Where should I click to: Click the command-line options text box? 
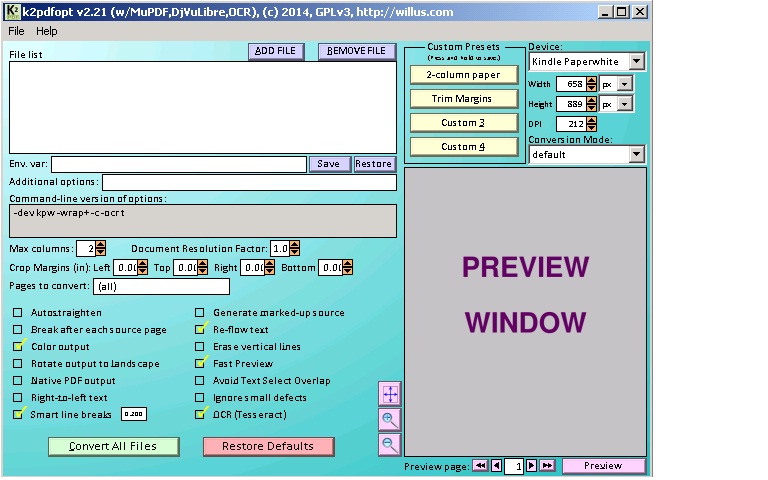(x=203, y=221)
